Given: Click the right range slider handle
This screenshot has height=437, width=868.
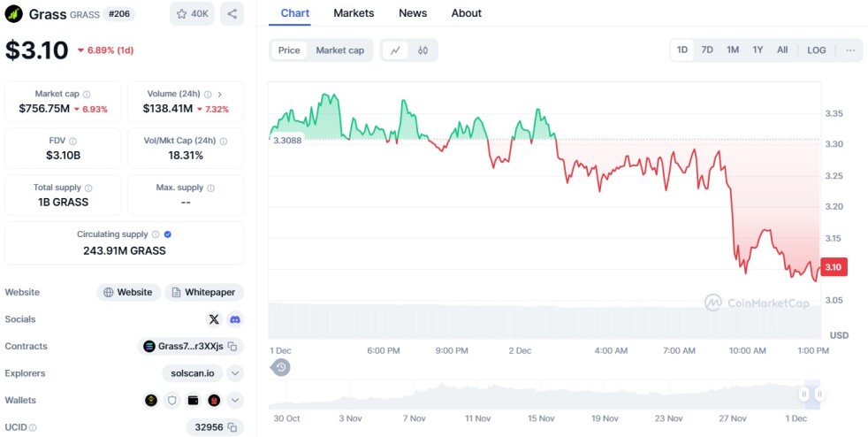Looking at the screenshot, I should pos(819,395).
